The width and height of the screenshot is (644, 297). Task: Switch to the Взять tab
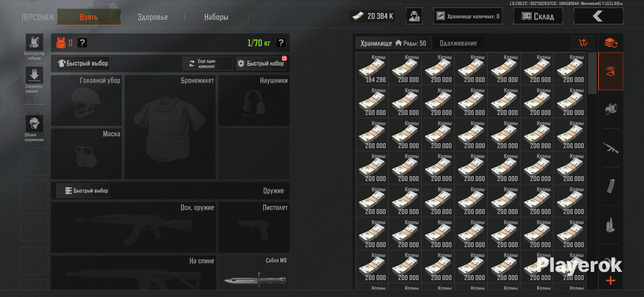89,17
